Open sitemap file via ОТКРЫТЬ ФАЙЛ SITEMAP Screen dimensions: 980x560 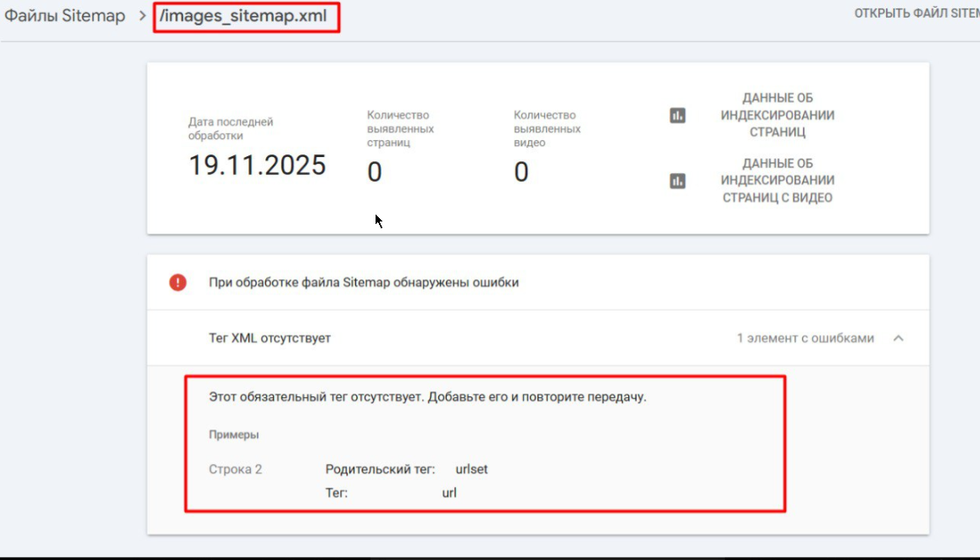(917, 13)
